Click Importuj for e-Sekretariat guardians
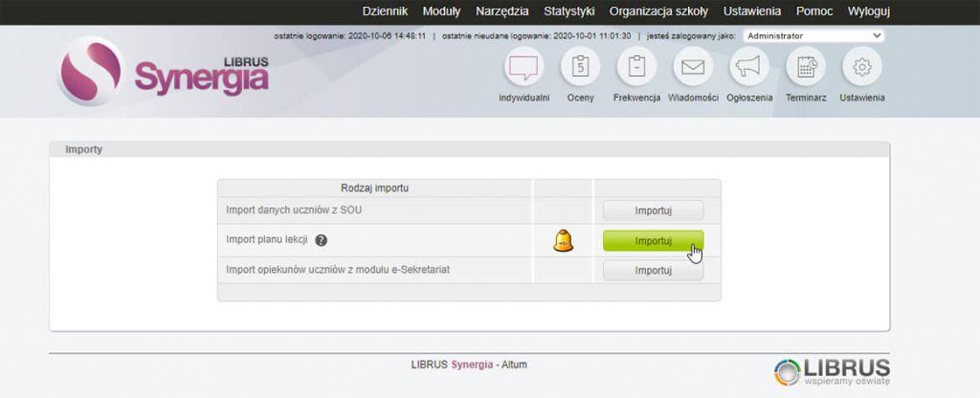 [x=653, y=271]
